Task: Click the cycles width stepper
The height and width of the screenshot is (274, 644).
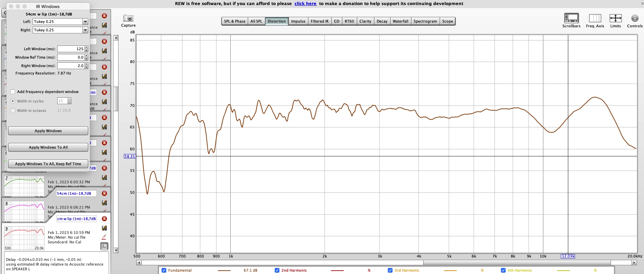Action: 70,101
